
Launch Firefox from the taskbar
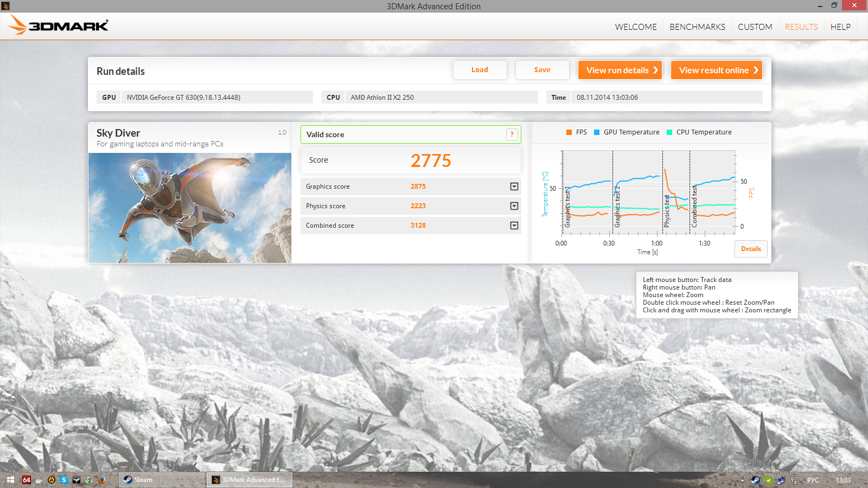(x=101, y=480)
